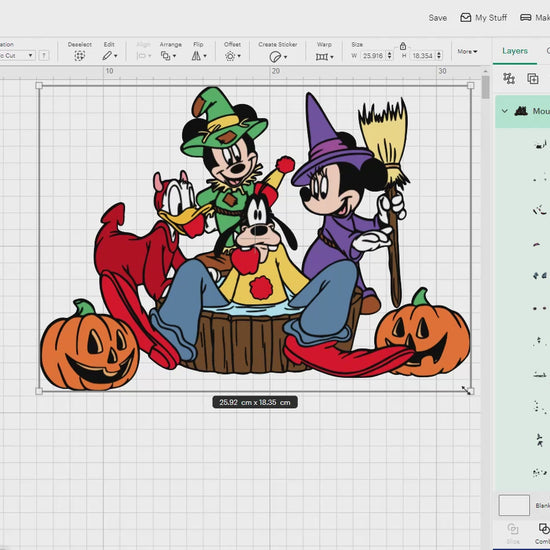Click the Warp grid icon
This screenshot has width=550, height=550.
[x=322, y=56]
